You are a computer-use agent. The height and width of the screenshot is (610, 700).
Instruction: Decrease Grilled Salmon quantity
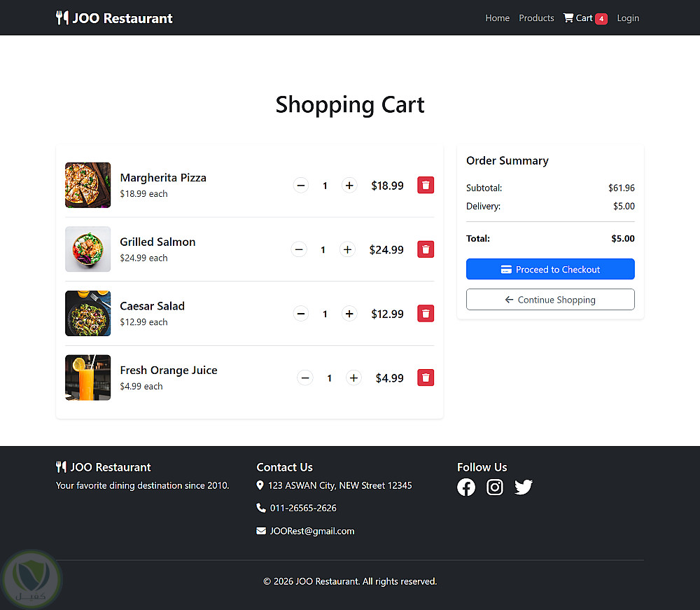(x=299, y=249)
